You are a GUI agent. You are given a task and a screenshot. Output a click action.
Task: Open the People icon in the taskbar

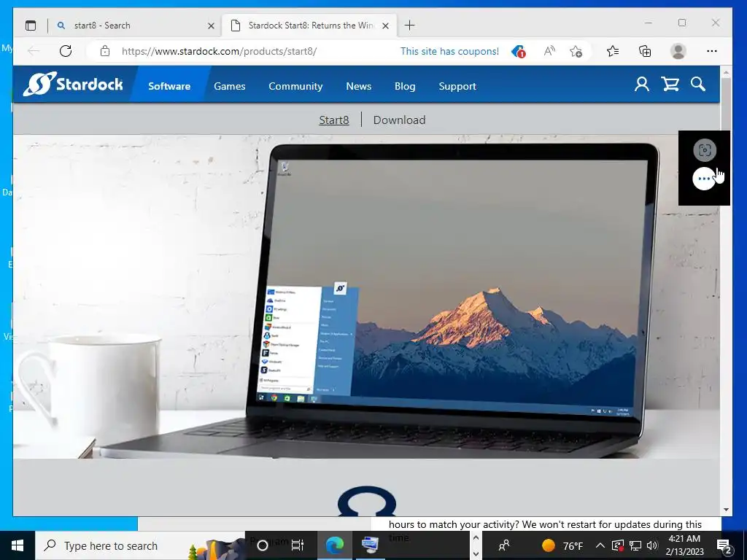click(x=504, y=545)
